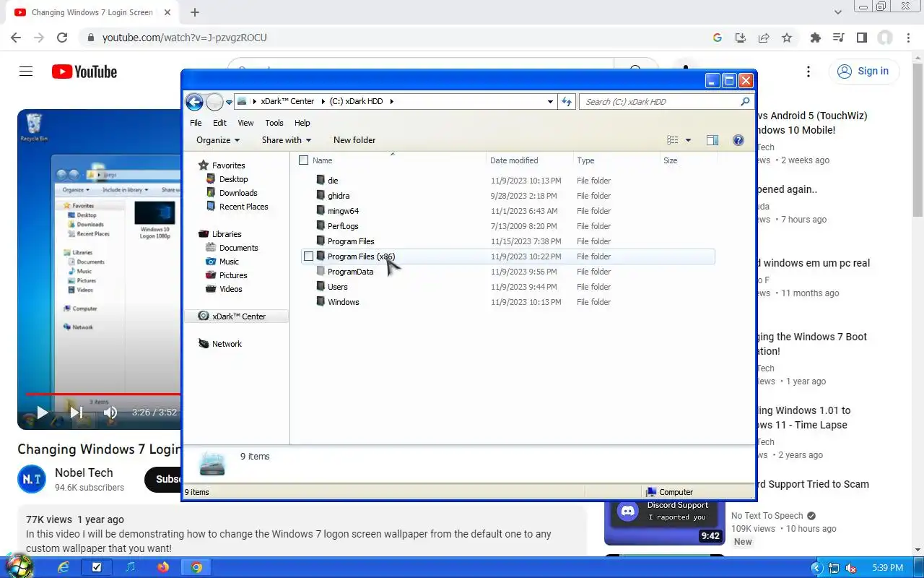Expand the xDark Center breadcrumb arrow
Screen dimensions: 924x578
[322, 102]
